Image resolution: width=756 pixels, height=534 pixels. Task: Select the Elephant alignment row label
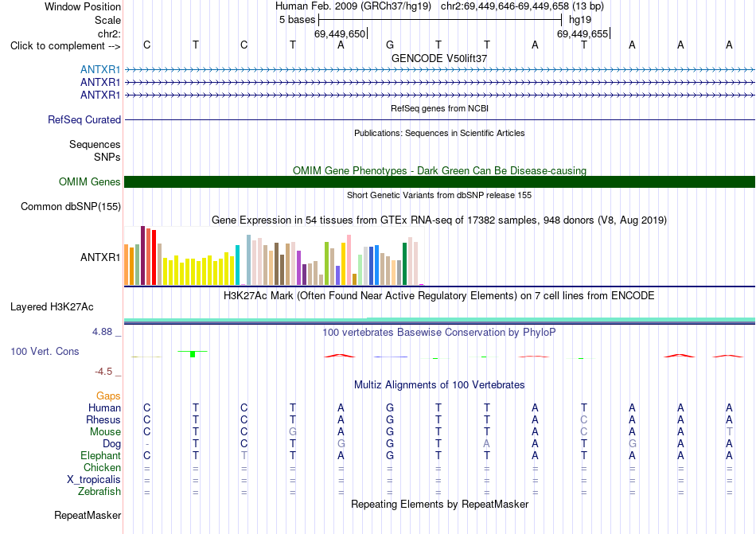[x=100, y=455]
